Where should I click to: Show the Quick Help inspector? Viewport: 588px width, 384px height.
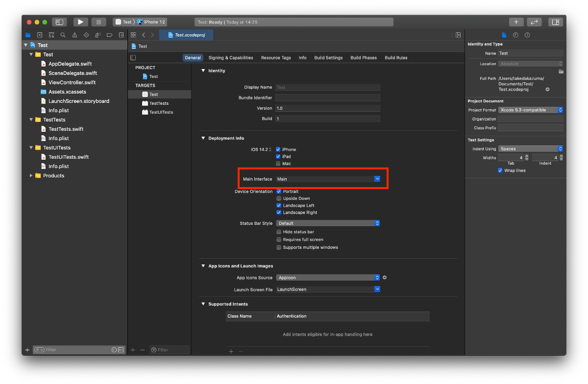pyautogui.click(x=527, y=35)
